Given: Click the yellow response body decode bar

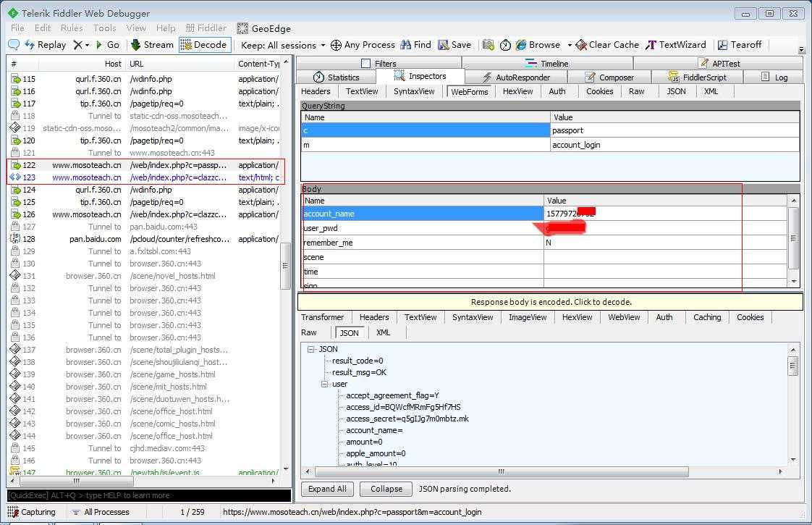Looking at the screenshot, I should (551, 302).
